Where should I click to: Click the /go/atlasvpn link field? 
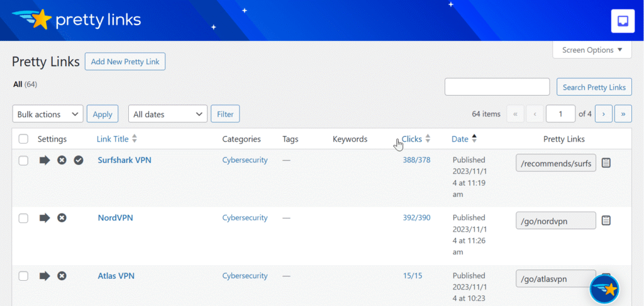pyautogui.click(x=556, y=279)
